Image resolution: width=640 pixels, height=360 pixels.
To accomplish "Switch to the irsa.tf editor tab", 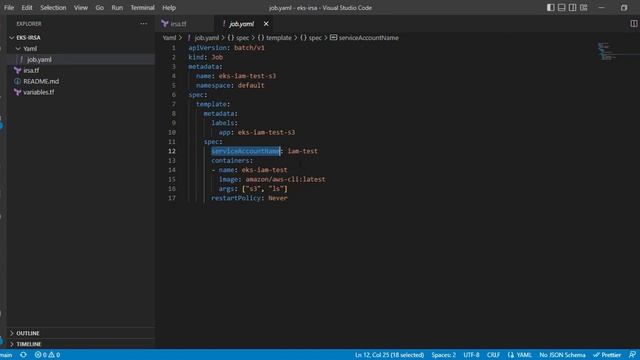I will [178, 24].
